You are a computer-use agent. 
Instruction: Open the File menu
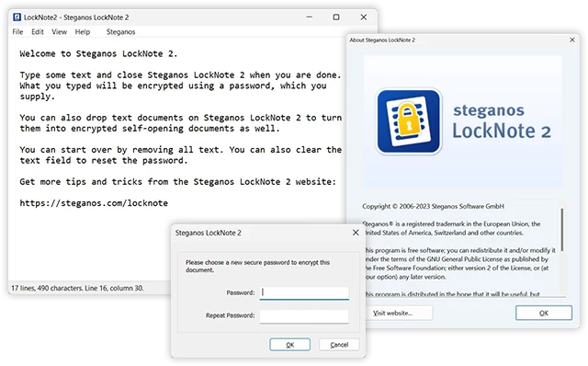[x=17, y=32]
